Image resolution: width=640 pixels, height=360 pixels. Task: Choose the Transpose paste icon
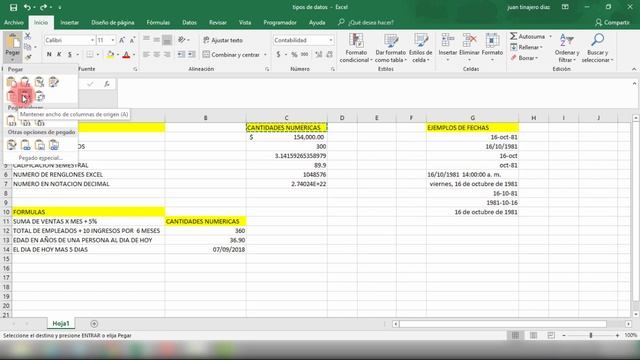click(40, 97)
